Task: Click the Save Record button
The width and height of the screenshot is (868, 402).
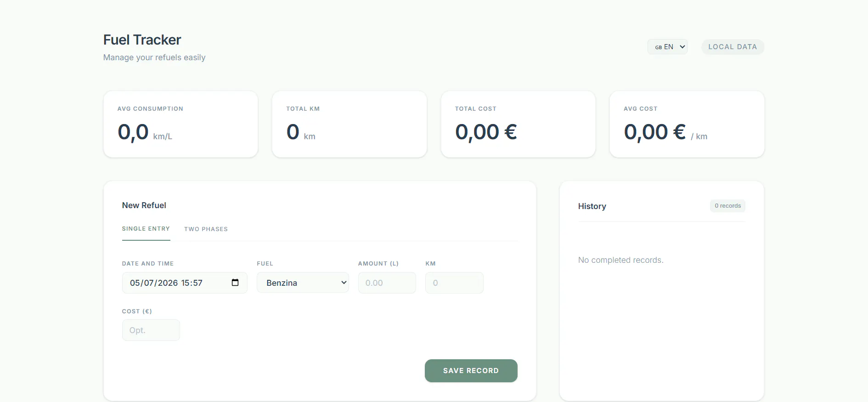Action: pyautogui.click(x=471, y=371)
